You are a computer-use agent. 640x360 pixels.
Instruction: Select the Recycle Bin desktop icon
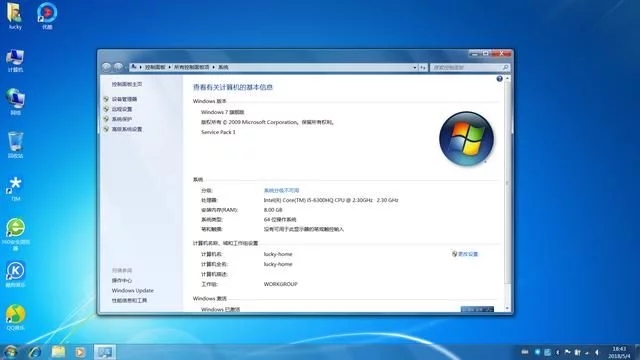[15, 145]
